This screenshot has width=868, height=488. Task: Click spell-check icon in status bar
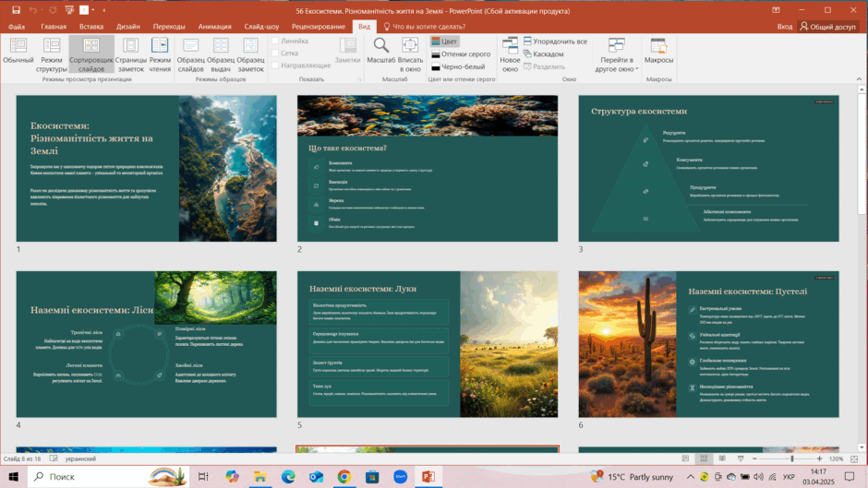(54, 458)
